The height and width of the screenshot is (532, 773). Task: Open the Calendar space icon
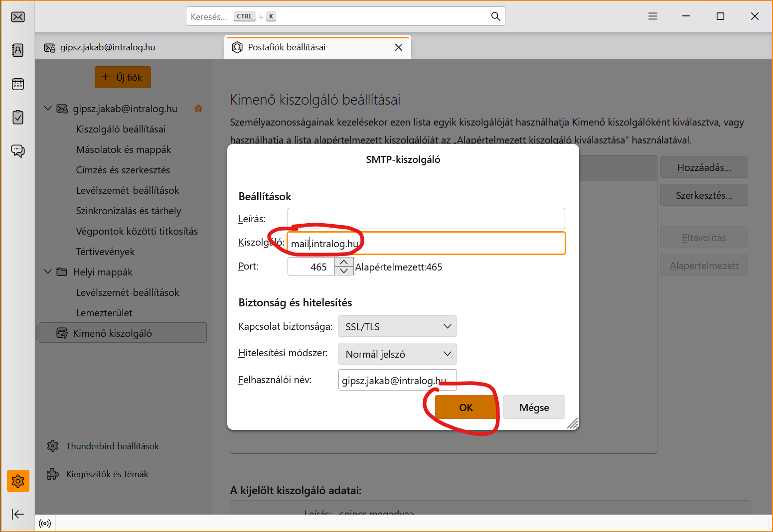18,84
